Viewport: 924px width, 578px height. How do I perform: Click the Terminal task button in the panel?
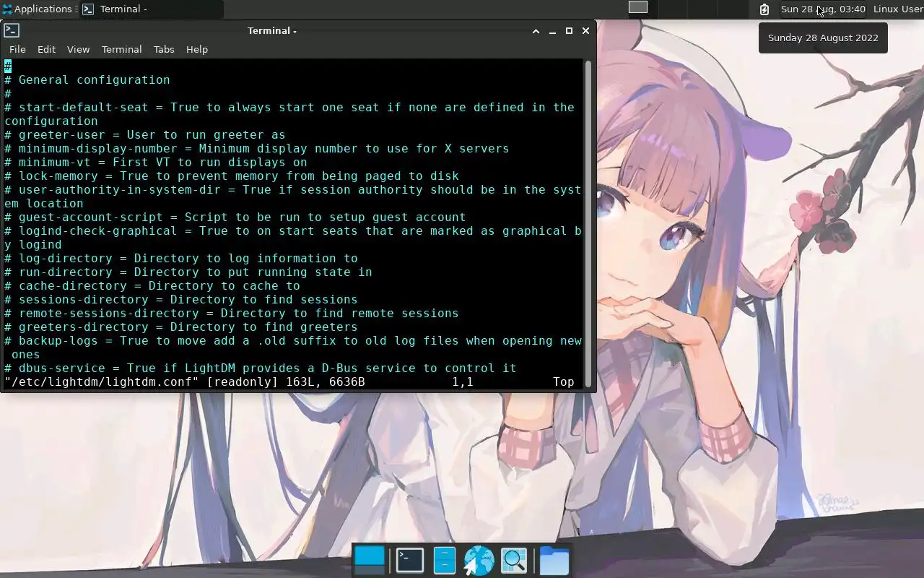pyautogui.click(x=152, y=9)
